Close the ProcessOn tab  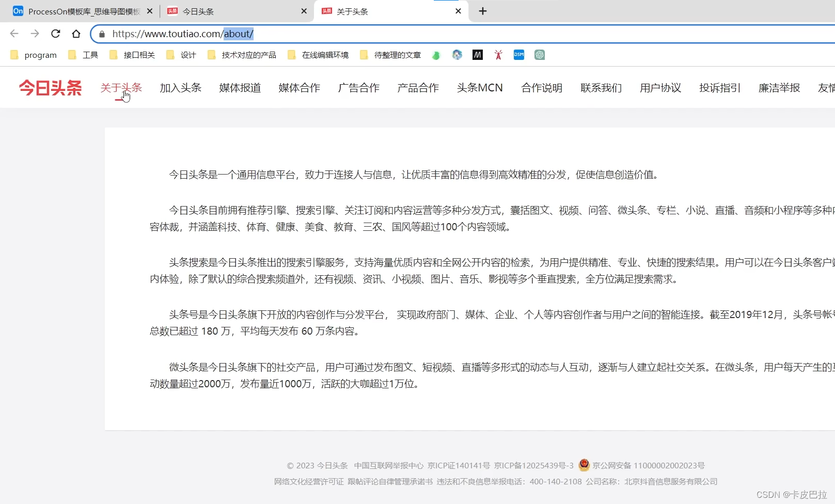(x=150, y=11)
